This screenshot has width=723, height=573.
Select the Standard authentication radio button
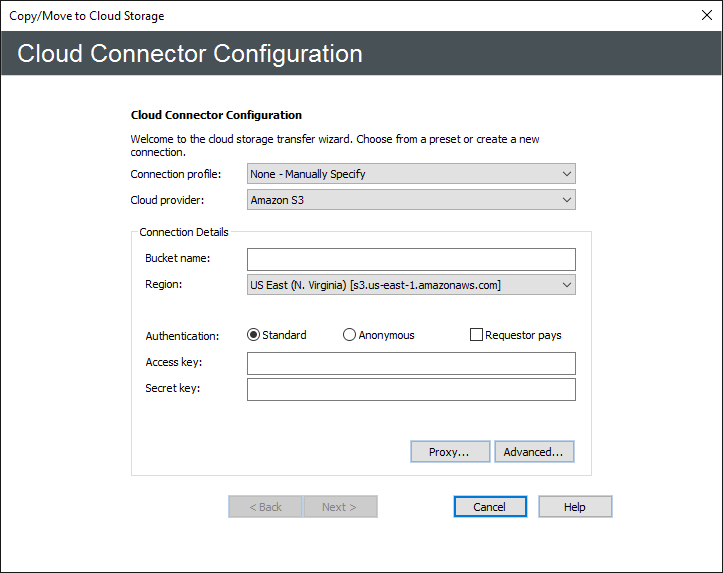click(x=254, y=335)
